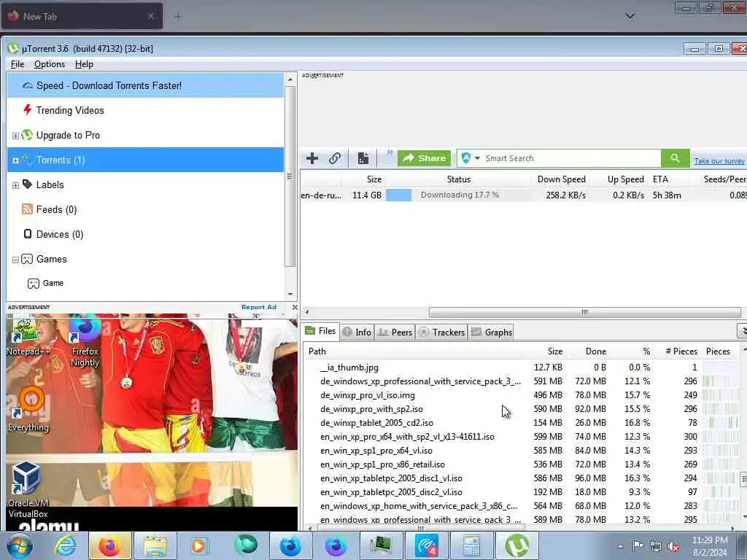
Task: Click the Upgrade to Pro uTorrent icon
Action: tap(28, 135)
